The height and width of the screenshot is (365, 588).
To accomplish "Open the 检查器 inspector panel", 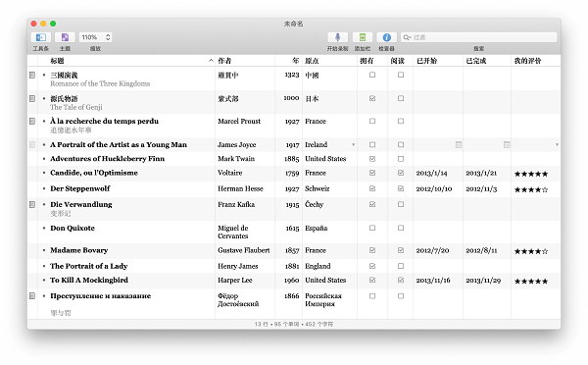I will pyautogui.click(x=387, y=37).
